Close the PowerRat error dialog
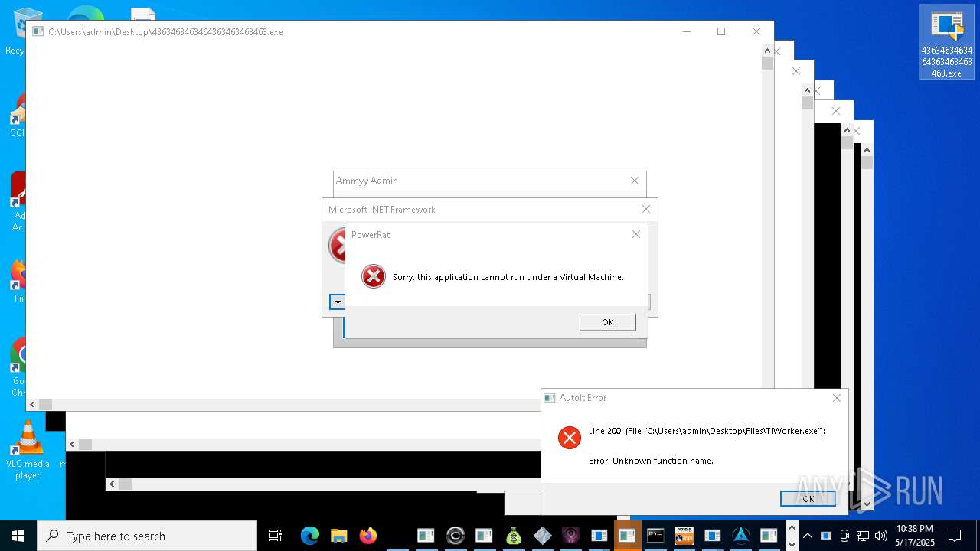This screenshot has height=551, width=980. [x=635, y=234]
